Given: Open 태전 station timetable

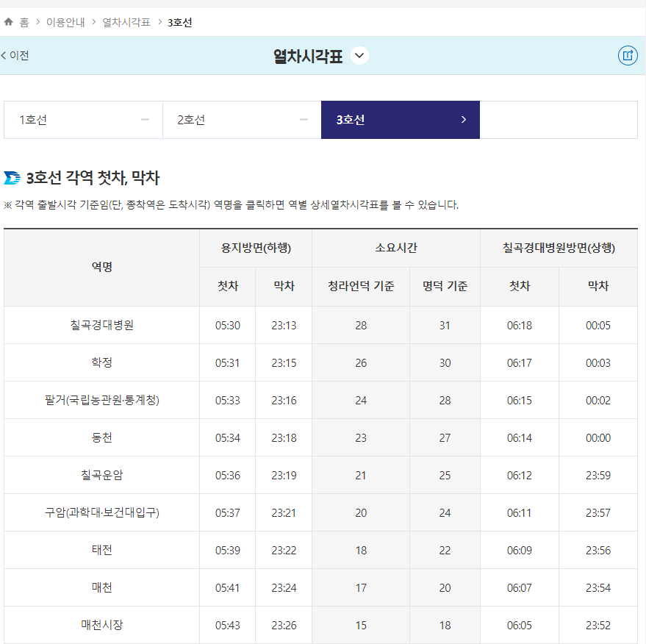Looking at the screenshot, I should (x=101, y=550).
